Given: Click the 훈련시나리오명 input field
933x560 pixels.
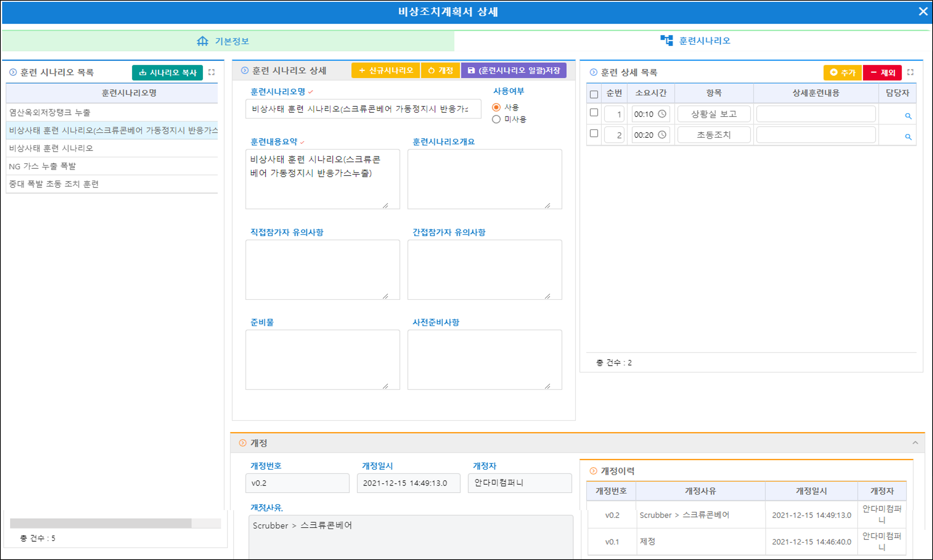Looking at the screenshot, I should click(363, 109).
